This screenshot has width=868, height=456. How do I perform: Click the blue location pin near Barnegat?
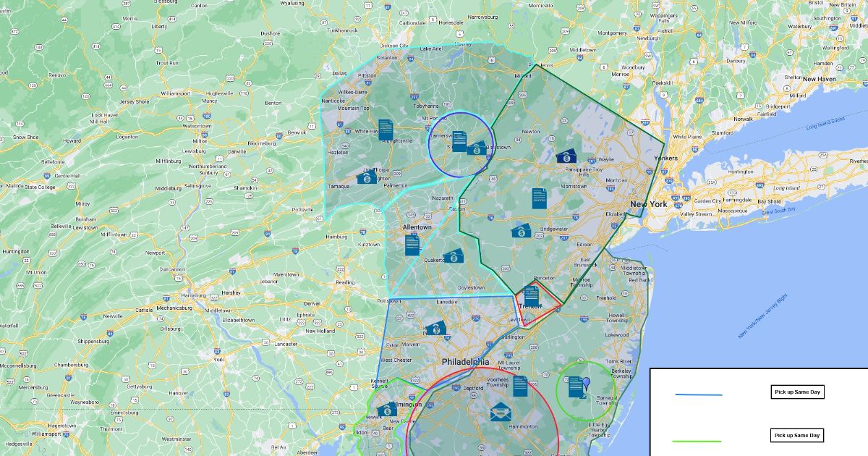(586, 384)
